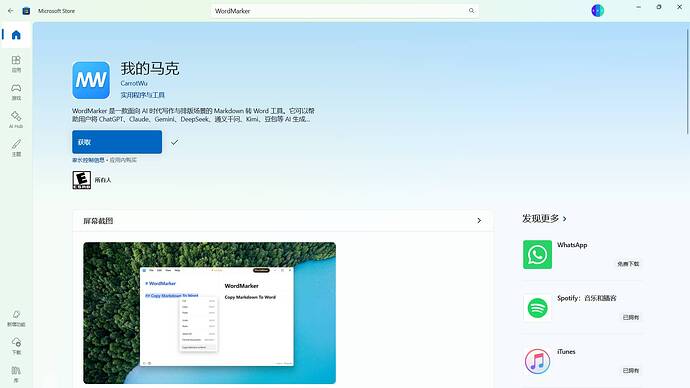Open 实用程序与工具 category link
Image resolution: width=690 pixels, height=388 pixels.
(143, 95)
